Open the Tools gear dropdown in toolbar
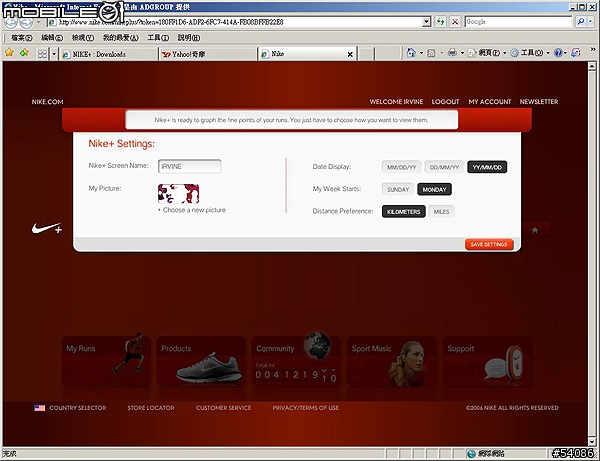600x461 pixels. pyautogui.click(x=530, y=53)
